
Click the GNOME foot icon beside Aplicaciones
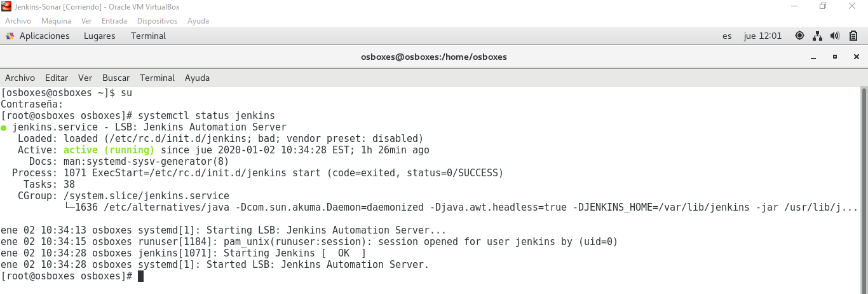[10, 36]
